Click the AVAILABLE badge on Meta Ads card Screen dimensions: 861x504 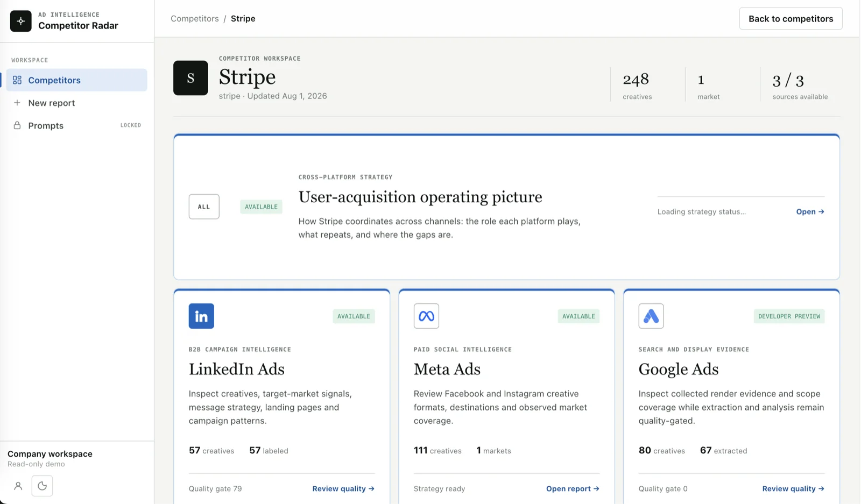[578, 316]
